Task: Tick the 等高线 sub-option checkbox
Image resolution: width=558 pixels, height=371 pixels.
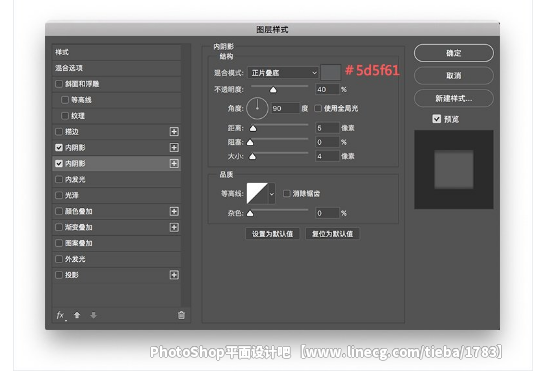Action: 65,100
